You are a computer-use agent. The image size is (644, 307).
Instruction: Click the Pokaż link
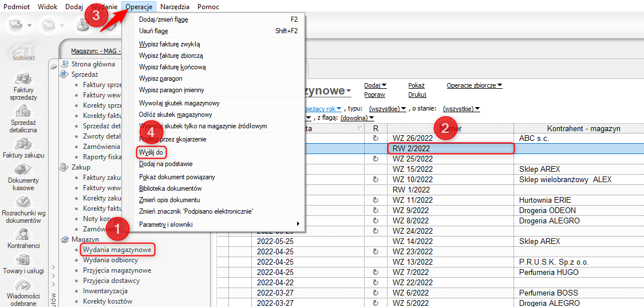[416, 85]
